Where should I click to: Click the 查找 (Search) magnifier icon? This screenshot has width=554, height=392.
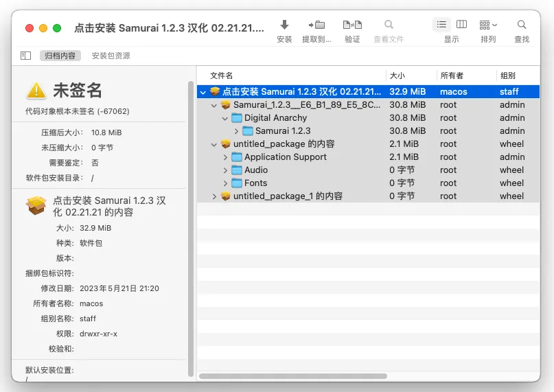(x=522, y=25)
